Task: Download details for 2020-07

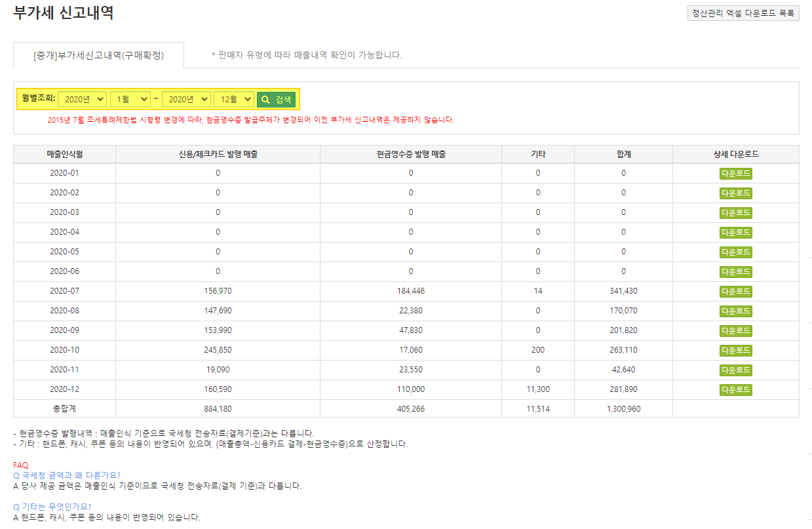Action: click(x=735, y=291)
